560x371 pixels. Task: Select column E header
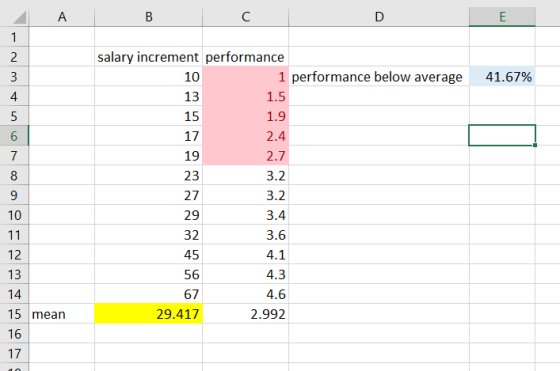pyautogui.click(x=502, y=17)
